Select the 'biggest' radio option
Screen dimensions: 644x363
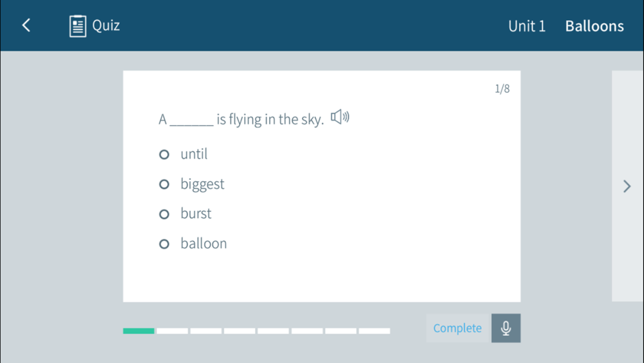tap(164, 184)
